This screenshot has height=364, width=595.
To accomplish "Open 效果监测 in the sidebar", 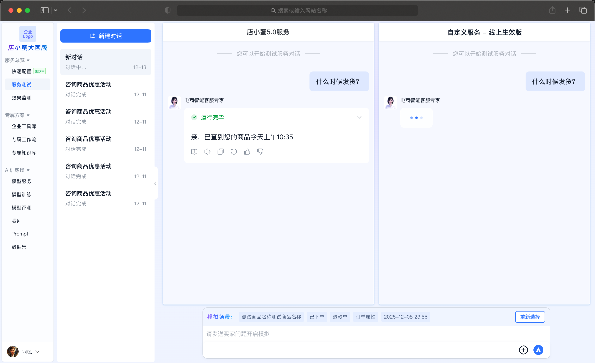I will click(x=21, y=98).
